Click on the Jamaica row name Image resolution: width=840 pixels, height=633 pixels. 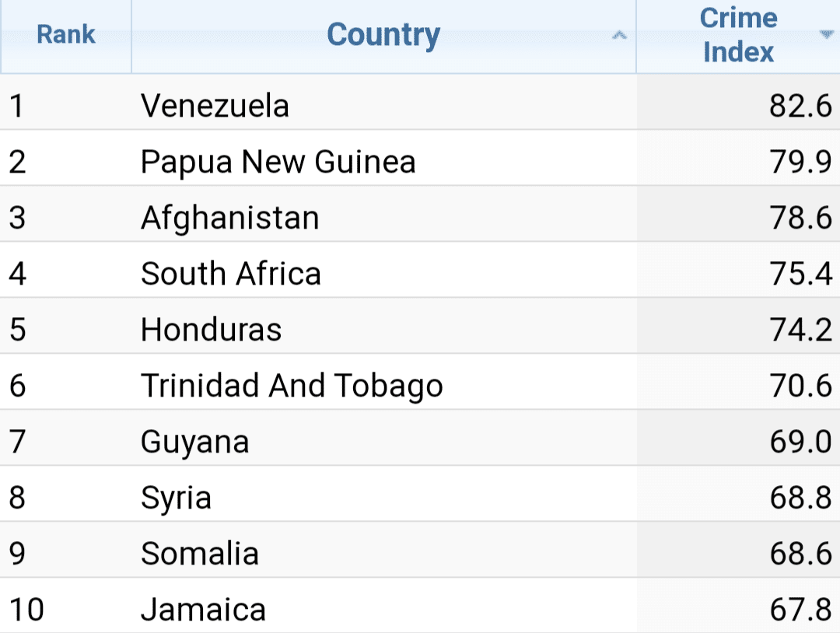coord(203,609)
